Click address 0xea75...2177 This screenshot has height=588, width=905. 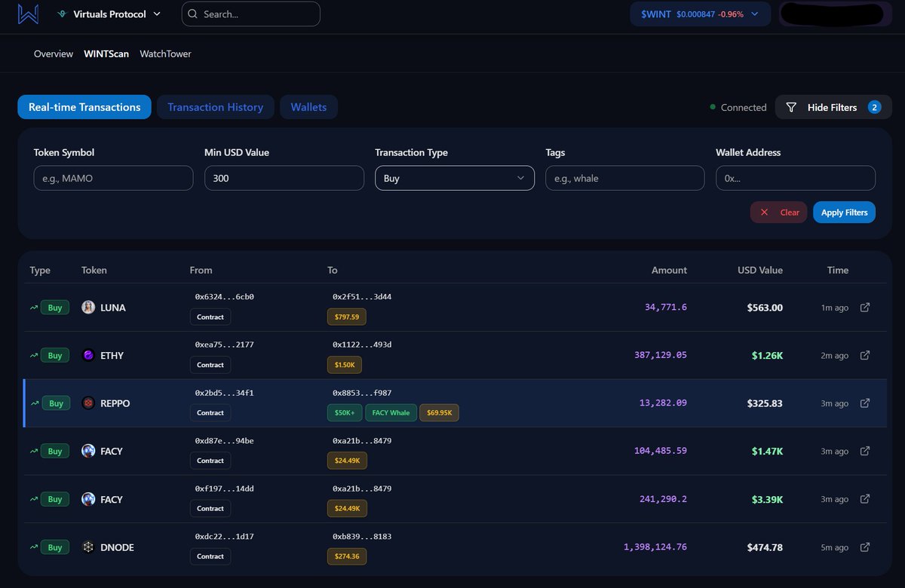[x=224, y=345]
